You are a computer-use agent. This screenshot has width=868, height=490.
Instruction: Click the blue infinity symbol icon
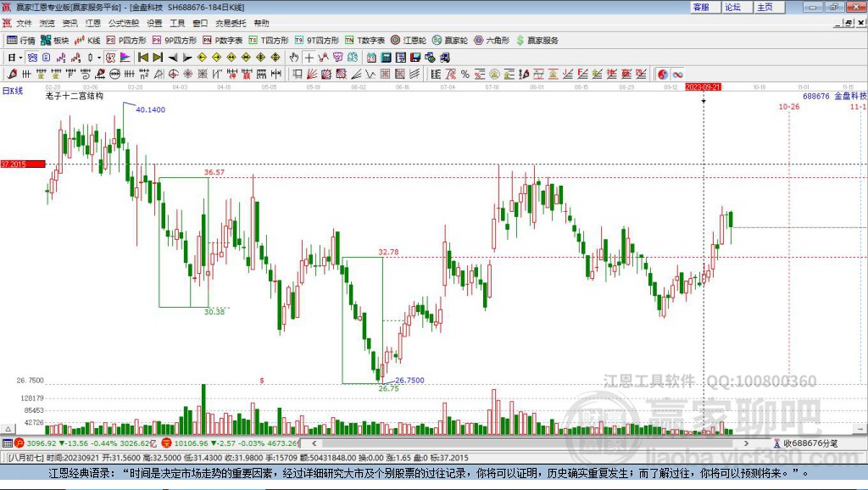[677, 75]
